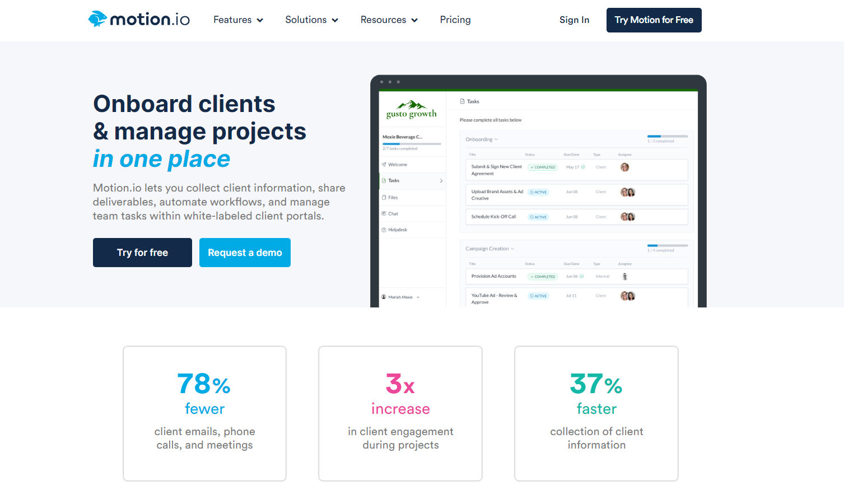Click the green checkmark beside May 17

point(583,167)
